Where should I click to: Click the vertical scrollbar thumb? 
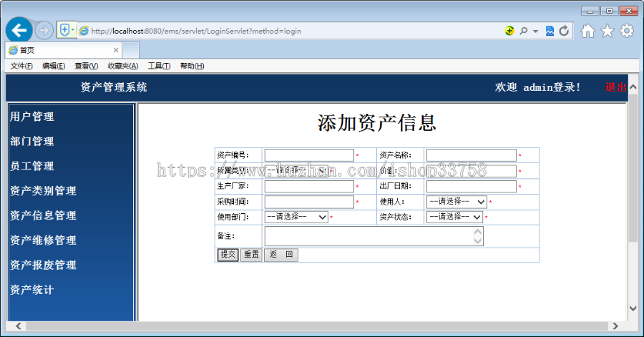[x=633, y=167]
